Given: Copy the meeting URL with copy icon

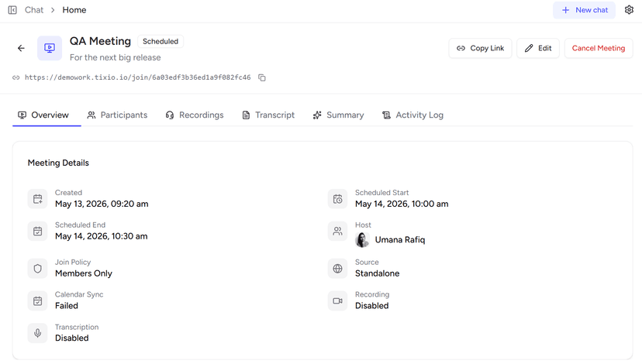Looking at the screenshot, I should click(262, 77).
